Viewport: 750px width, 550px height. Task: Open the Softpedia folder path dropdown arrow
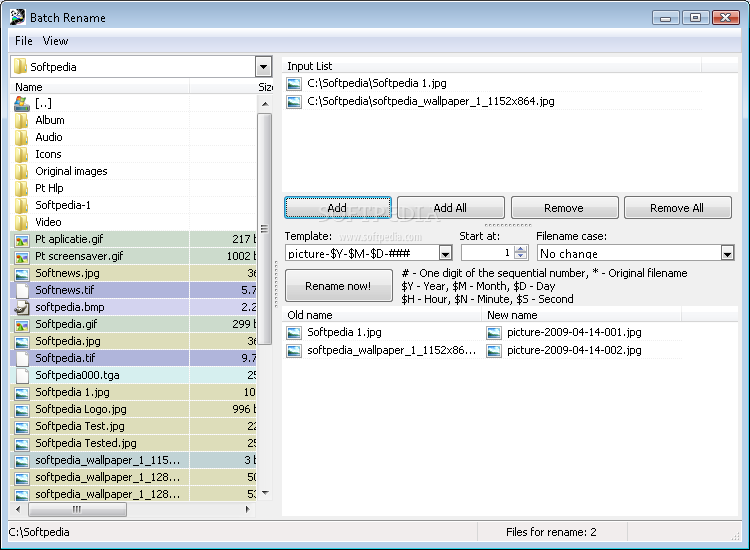click(263, 67)
